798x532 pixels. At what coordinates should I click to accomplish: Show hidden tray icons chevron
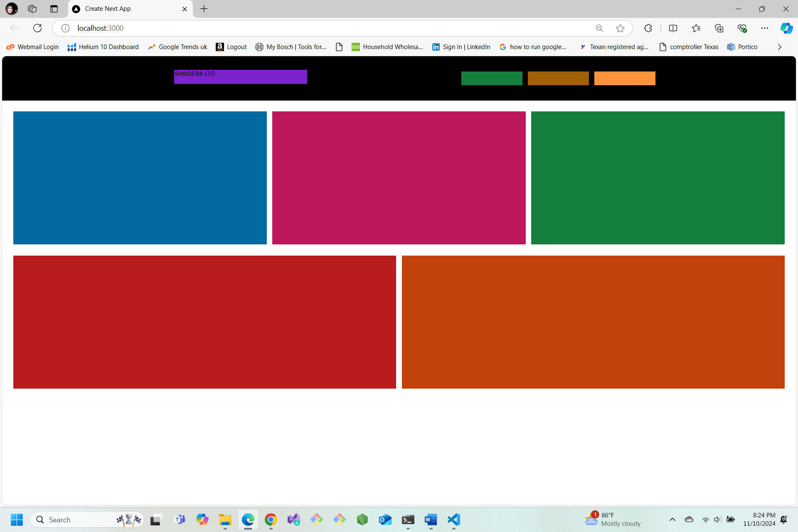tap(672, 520)
